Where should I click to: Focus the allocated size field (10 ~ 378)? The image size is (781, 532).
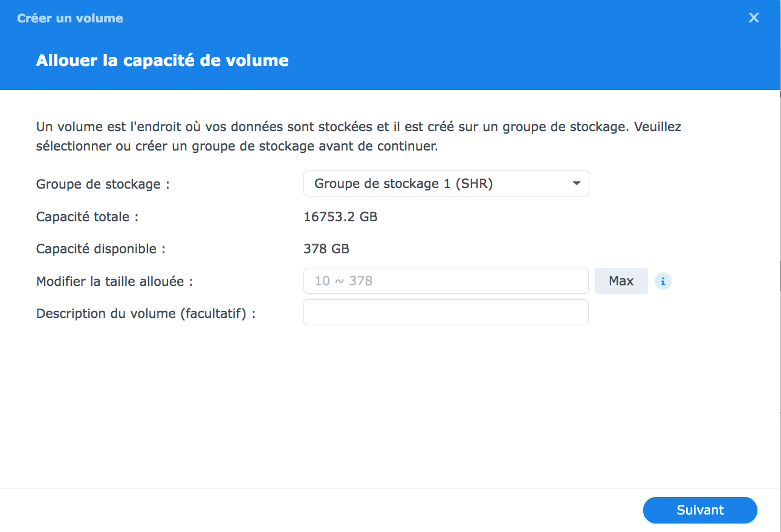coord(446,281)
